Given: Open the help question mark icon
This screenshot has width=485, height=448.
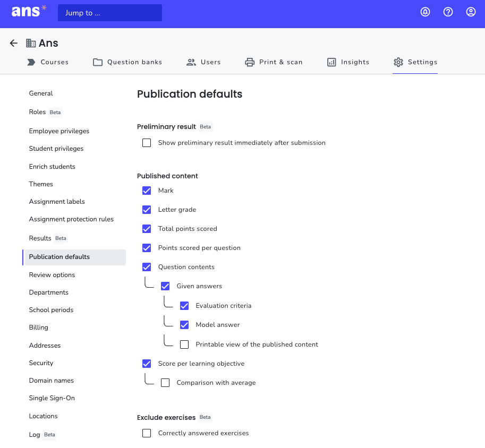Looking at the screenshot, I should pos(448,12).
